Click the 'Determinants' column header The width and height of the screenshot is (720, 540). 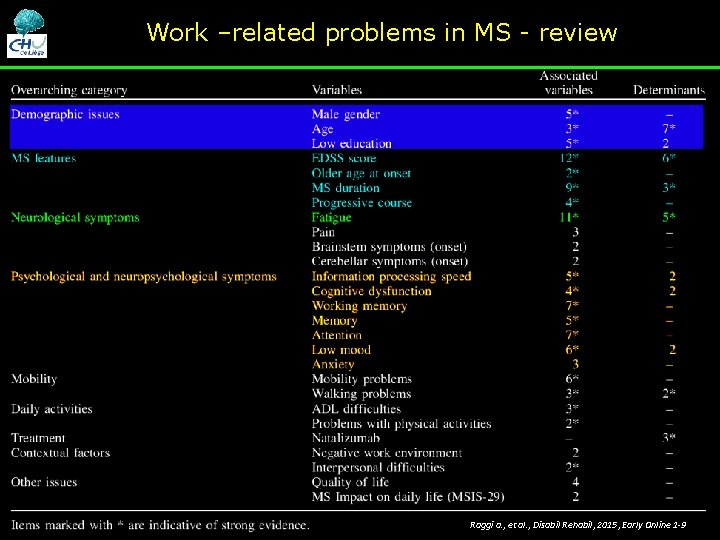669,90
